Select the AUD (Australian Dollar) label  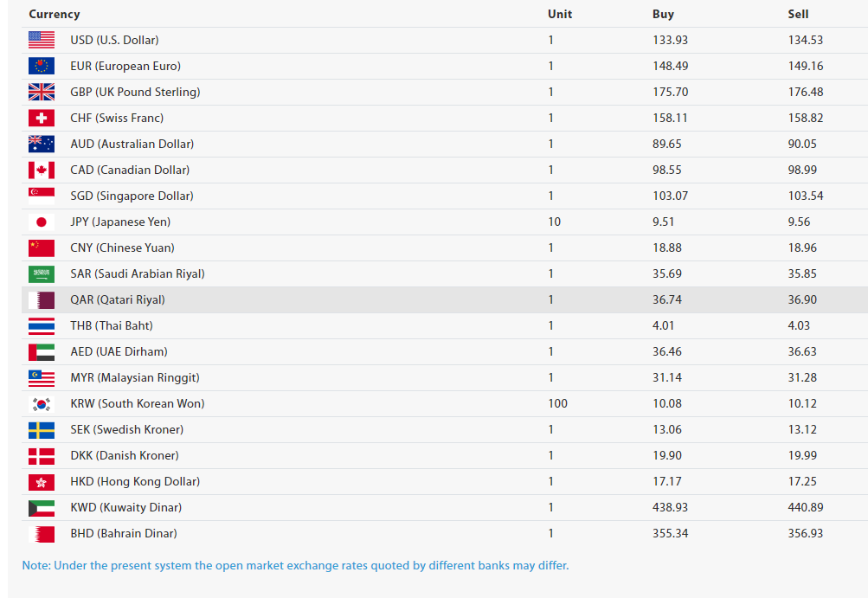pyautogui.click(x=132, y=144)
